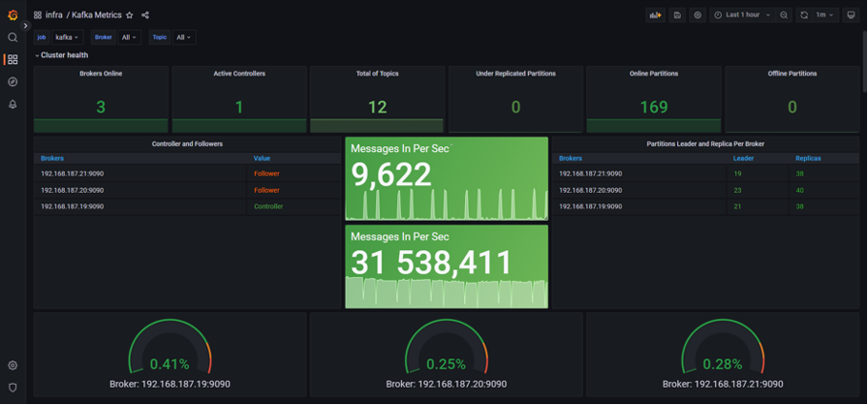Open the 1m refresh interval dropdown
The image size is (868, 405).
pyautogui.click(x=824, y=15)
